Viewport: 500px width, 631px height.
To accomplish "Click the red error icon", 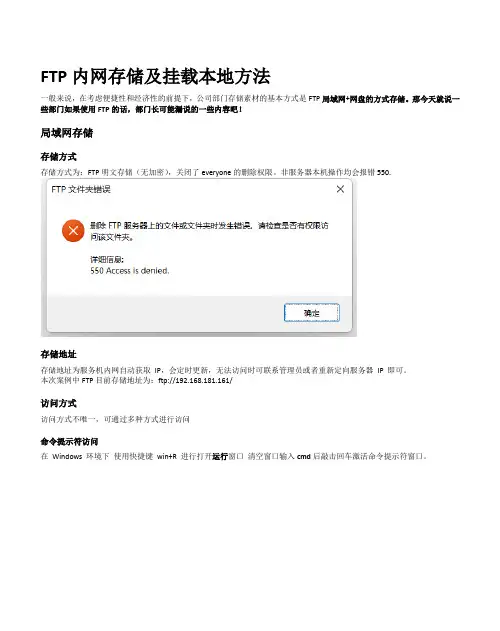I will (x=73, y=231).
